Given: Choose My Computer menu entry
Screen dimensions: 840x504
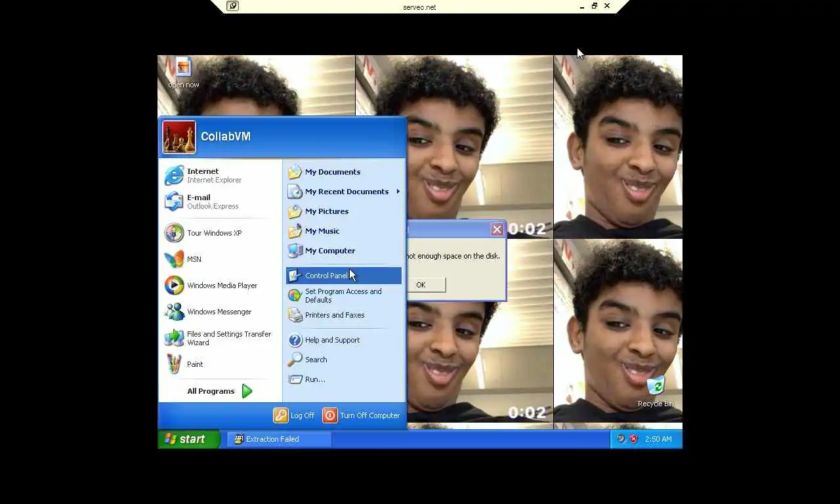Looking at the screenshot, I should (344, 251).
